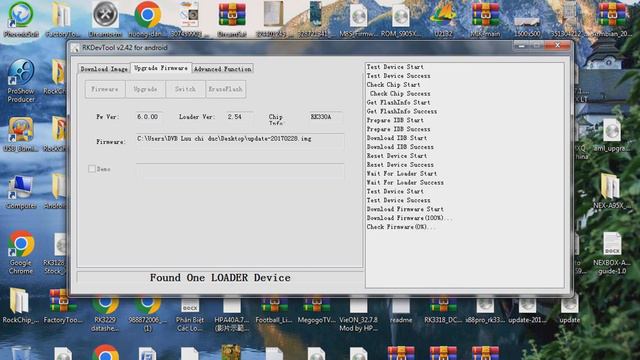The height and width of the screenshot is (360, 640).
Task: Open the NEXBOX-A guide-1.0 document
Action: [x=611, y=253]
